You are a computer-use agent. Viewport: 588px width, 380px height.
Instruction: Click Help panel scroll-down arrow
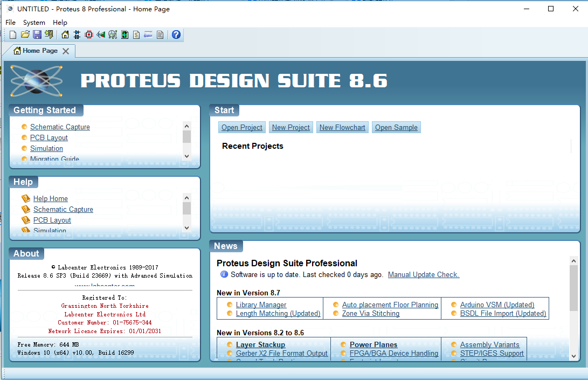(187, 228)
